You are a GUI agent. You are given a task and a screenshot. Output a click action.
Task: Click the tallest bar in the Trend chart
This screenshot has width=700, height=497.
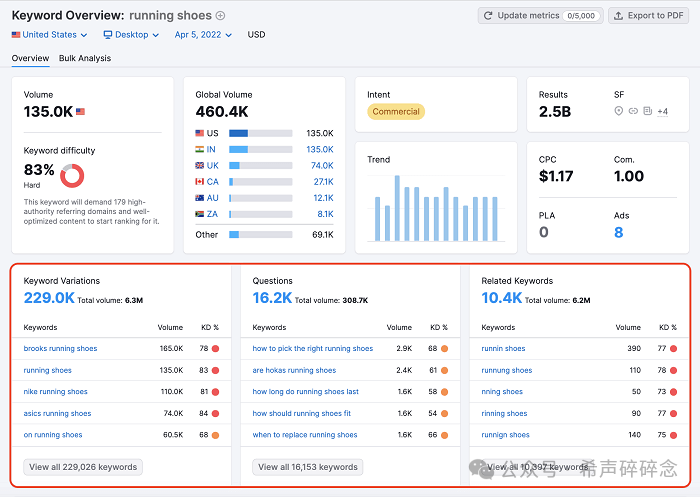pyautogui.click(x=397, y=209)
